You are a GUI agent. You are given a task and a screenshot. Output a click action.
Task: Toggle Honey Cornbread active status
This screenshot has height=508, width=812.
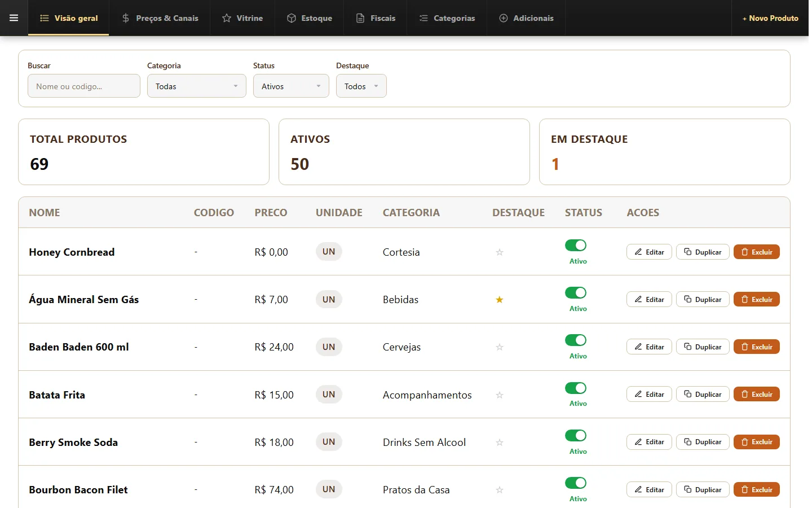(x=576, y=245)
